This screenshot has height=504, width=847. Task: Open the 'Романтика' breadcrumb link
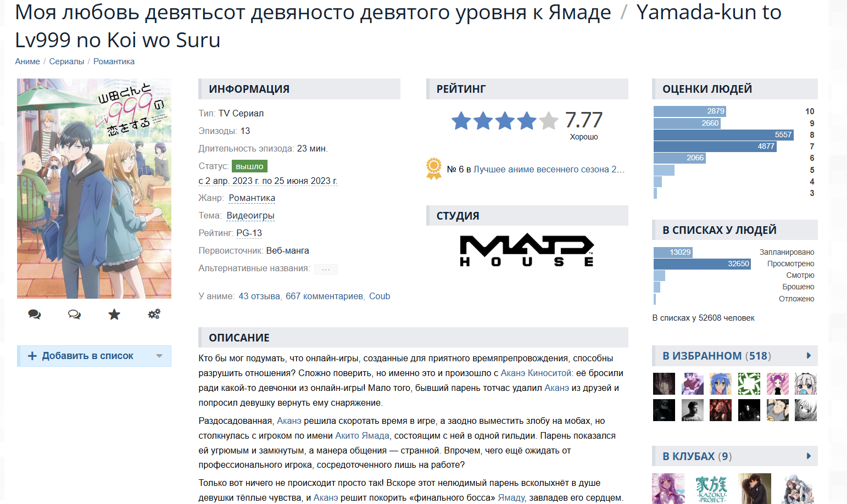114,61
